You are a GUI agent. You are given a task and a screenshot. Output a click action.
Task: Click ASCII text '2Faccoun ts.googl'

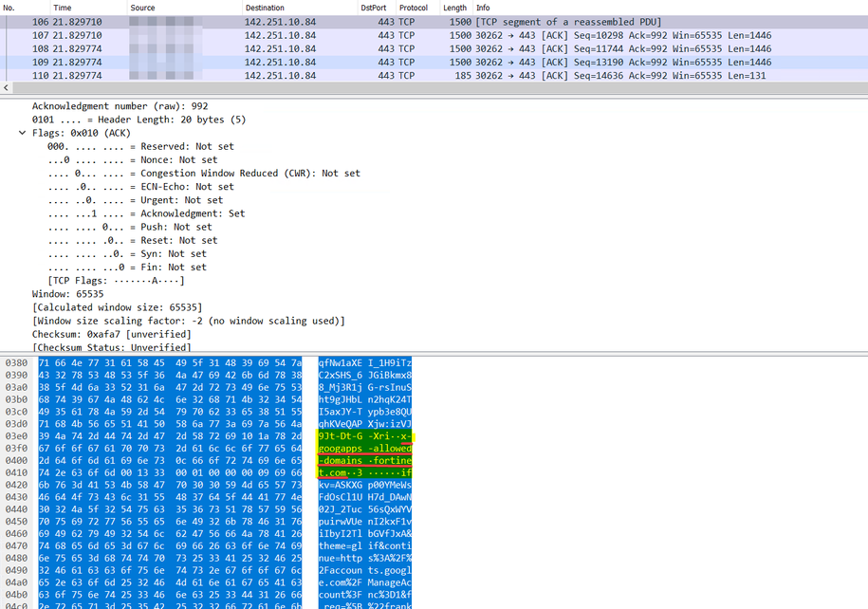tap(365, 570)
